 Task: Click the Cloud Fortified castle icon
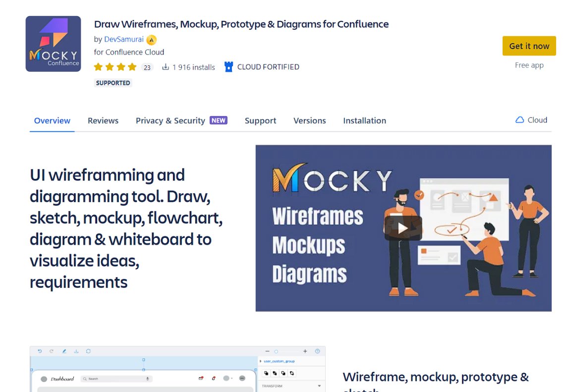tap(228, 67)
